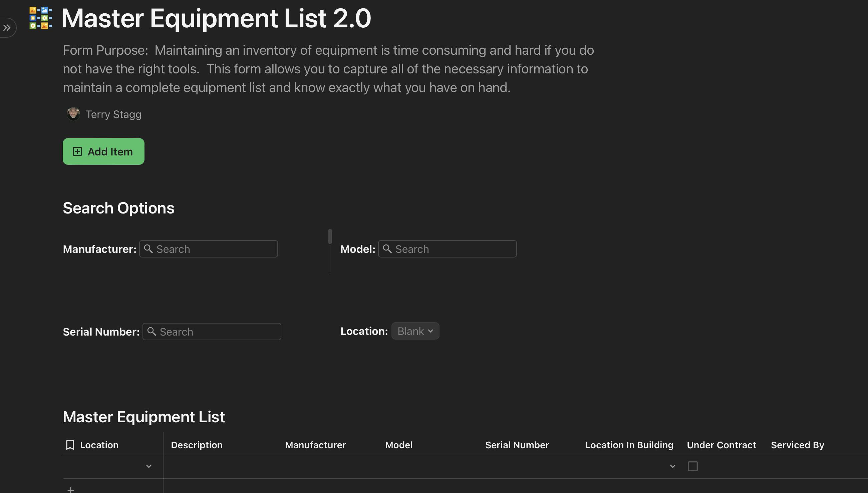
Task: Click the Manufacturer search field
Action: click(209, 249)
